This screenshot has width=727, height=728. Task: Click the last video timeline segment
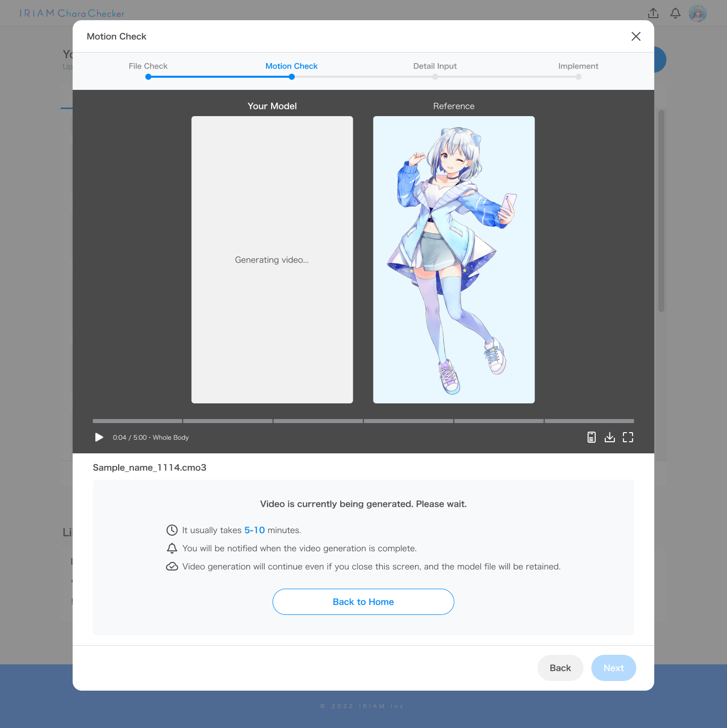[x=589, y=421]
